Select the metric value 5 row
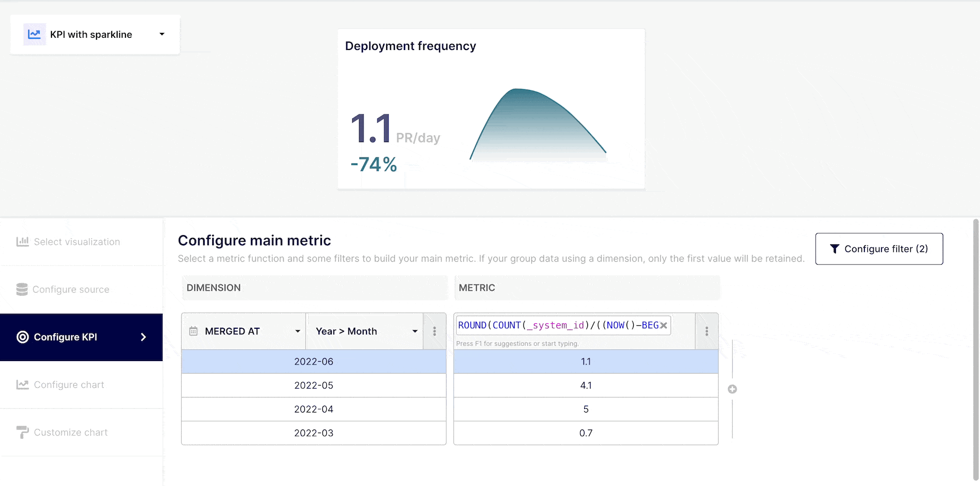This screenshot has width=980, height=486. tap(586, 409)
